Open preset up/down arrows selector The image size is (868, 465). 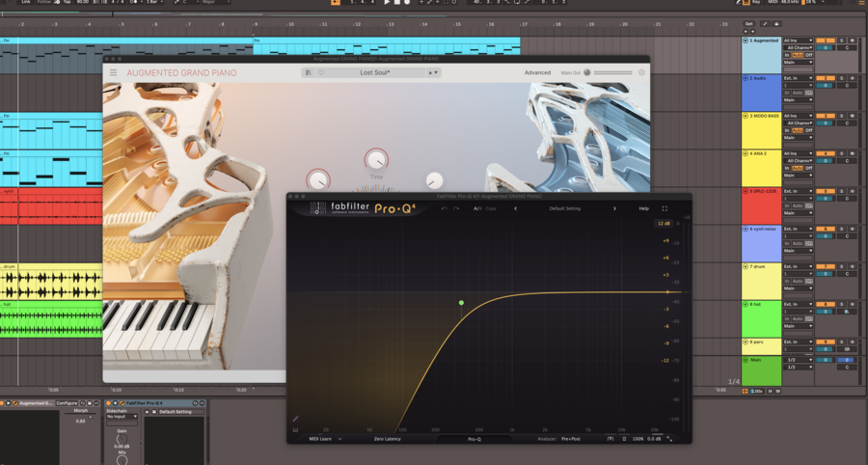click(433, 72)
